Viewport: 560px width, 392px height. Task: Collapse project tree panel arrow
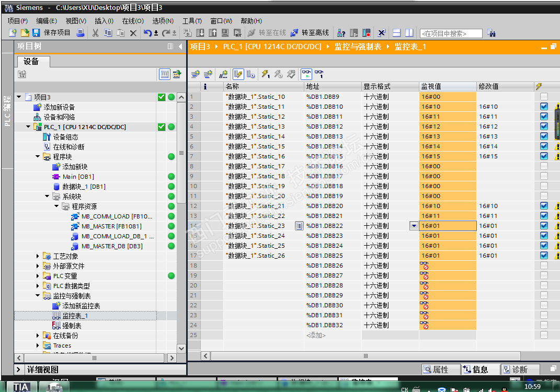pos(180,47)
